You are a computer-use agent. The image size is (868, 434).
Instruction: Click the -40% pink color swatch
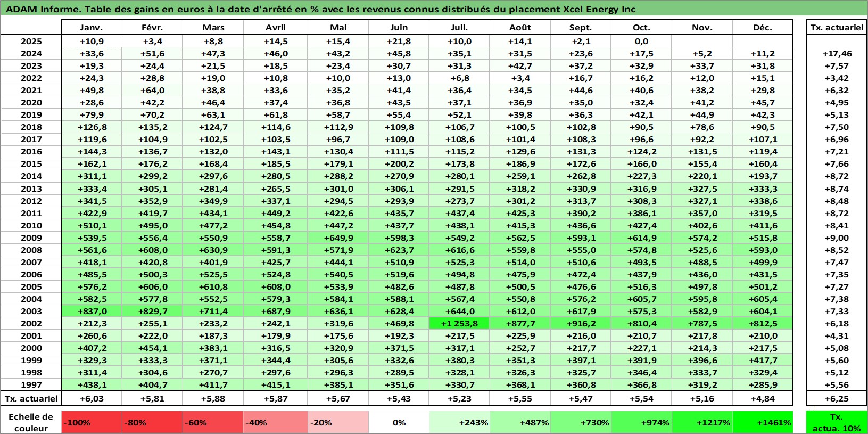276,422
